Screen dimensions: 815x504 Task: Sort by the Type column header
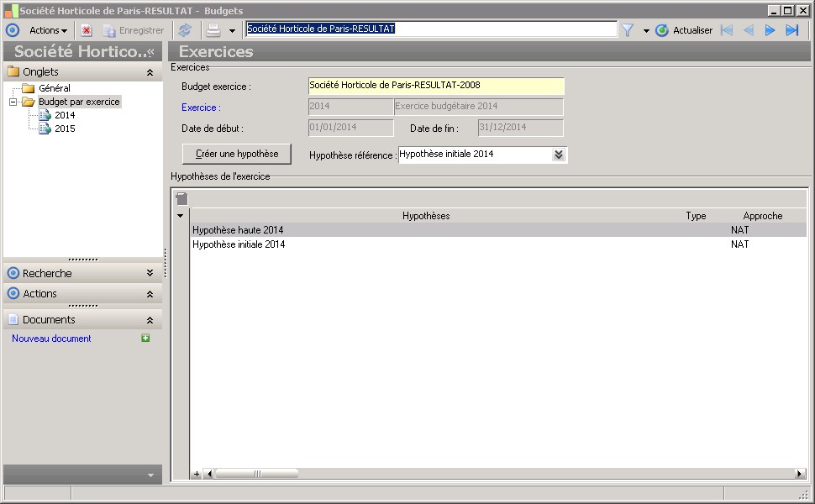point(696,216)
